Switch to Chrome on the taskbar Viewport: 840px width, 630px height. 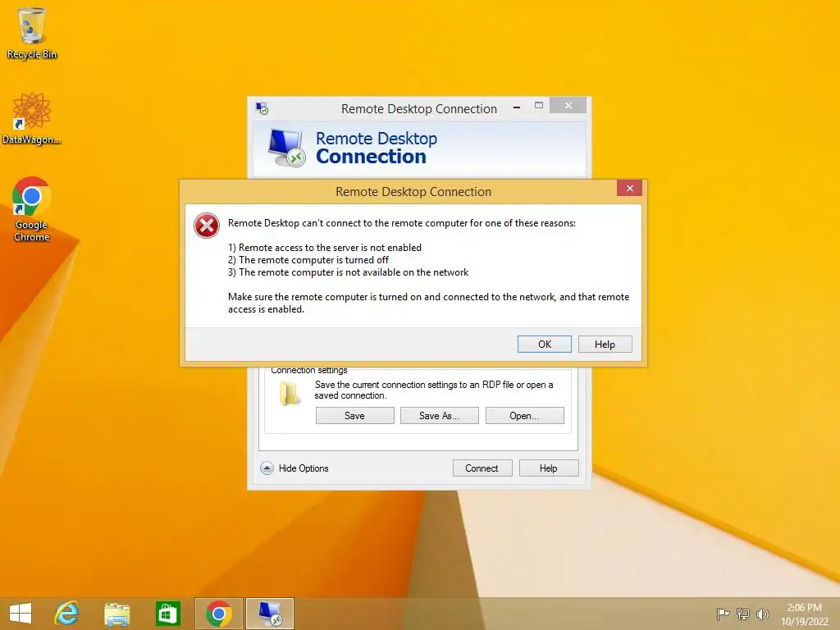218,614
